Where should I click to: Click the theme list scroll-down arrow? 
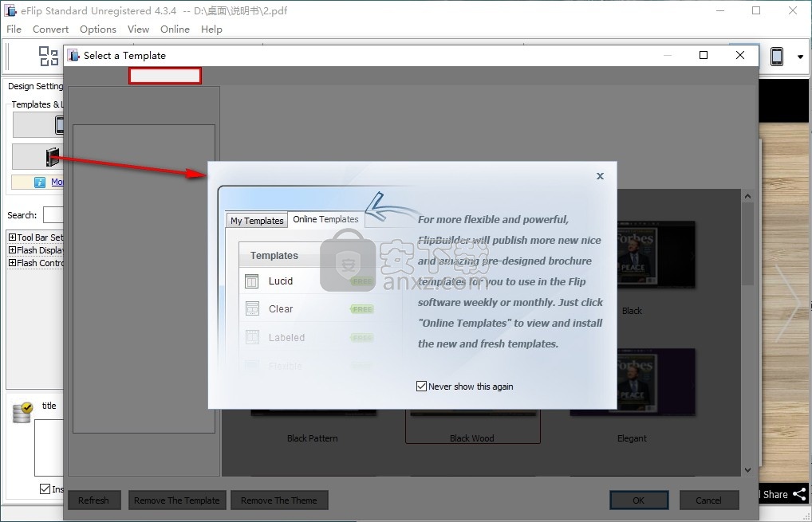(x=747, y=469)
